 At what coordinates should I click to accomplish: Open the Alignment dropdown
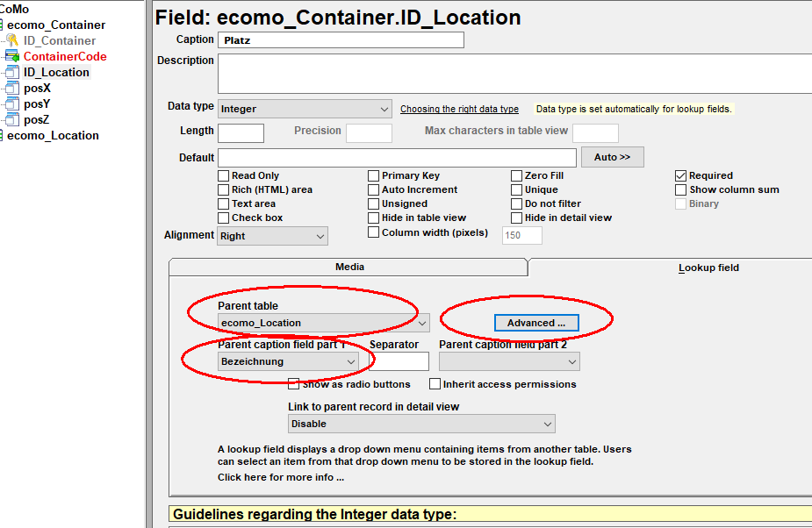click(272, 236)
